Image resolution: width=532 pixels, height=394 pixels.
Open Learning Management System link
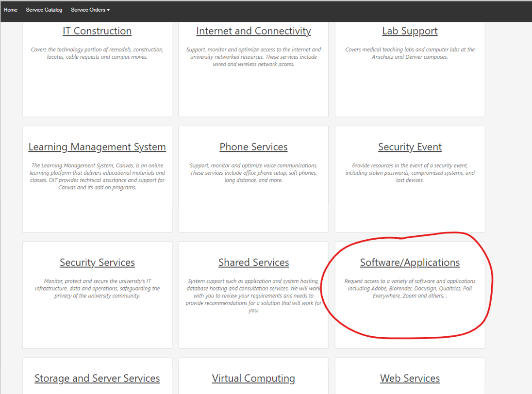tap(97, 147)
